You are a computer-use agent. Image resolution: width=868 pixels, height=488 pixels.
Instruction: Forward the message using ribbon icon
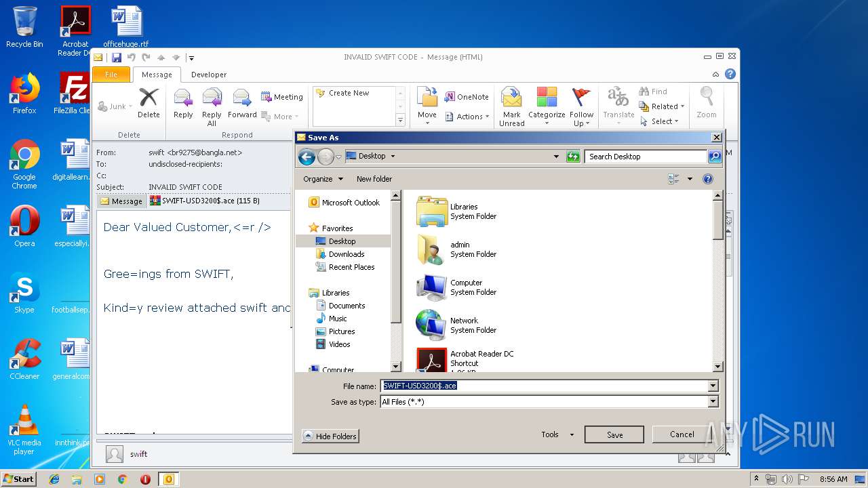pos(242,103)
